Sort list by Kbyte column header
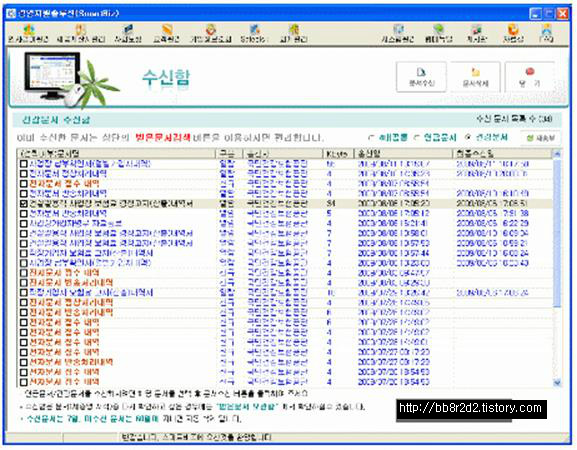Screen dimensions: 577x450 (x=339, y=153)
